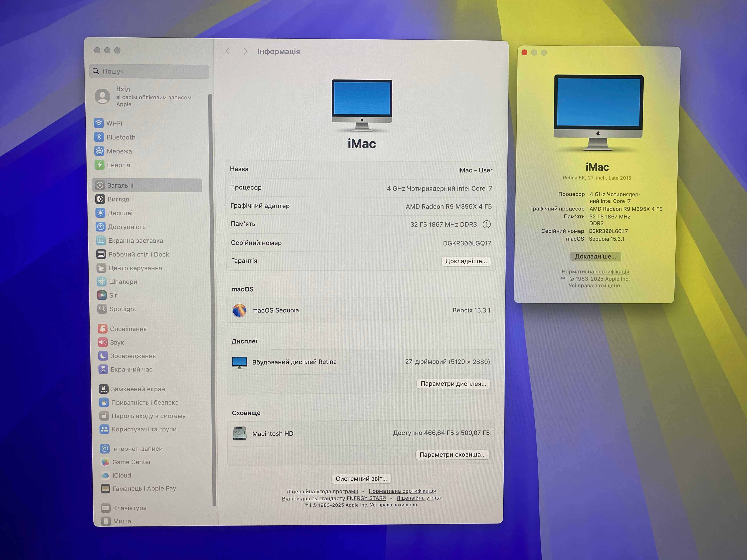The width and height of the screenshot is (747, 560).
Task: Click serial number DGKR300LGQ17 in settings
Action: pos(467,243)
